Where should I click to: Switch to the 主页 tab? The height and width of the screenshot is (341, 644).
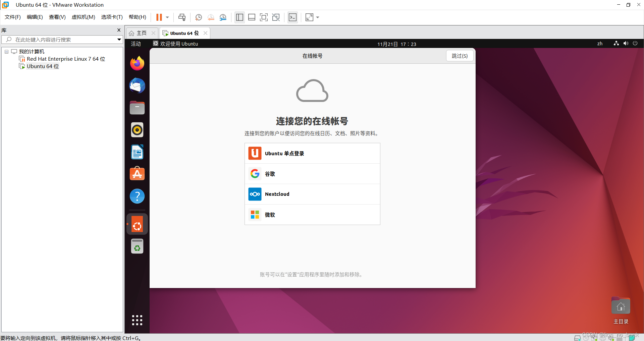coord(140,33)
